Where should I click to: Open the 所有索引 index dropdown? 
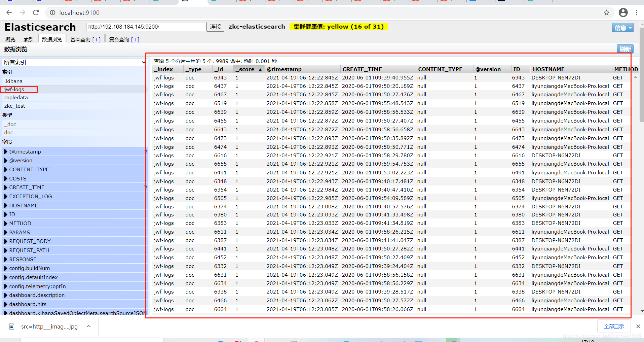tap(74, 62)
